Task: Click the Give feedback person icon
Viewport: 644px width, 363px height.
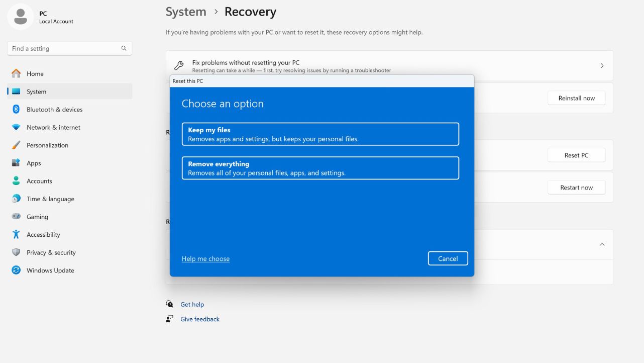Action: 170,319
